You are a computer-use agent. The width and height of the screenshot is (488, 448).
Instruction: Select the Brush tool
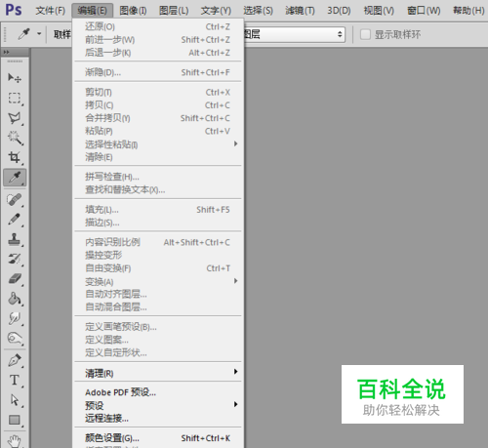[x=15, y=220]
